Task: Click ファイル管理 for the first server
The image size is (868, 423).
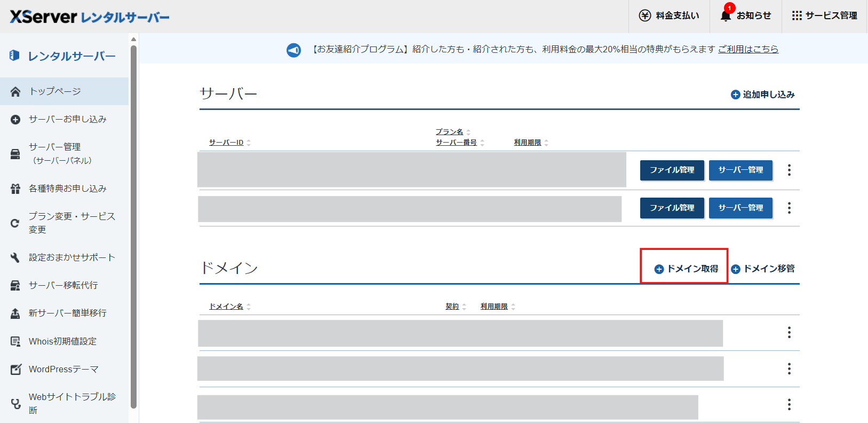Action: [672, 170]
